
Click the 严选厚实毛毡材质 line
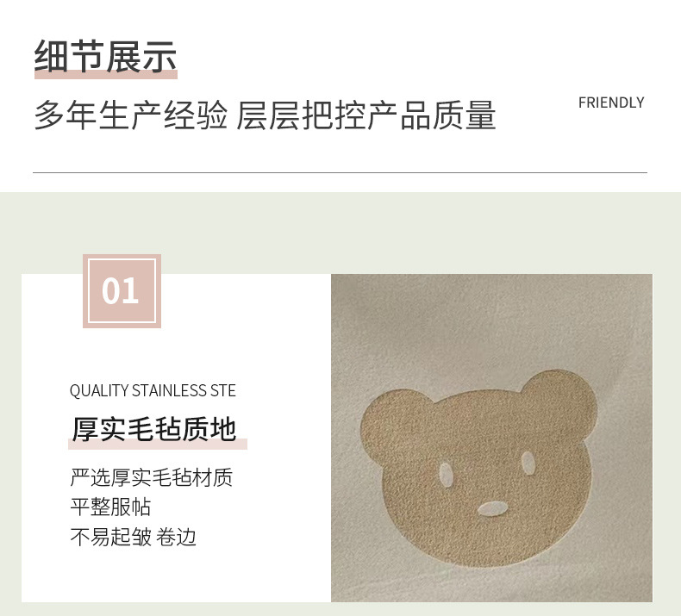coord(151,477)
